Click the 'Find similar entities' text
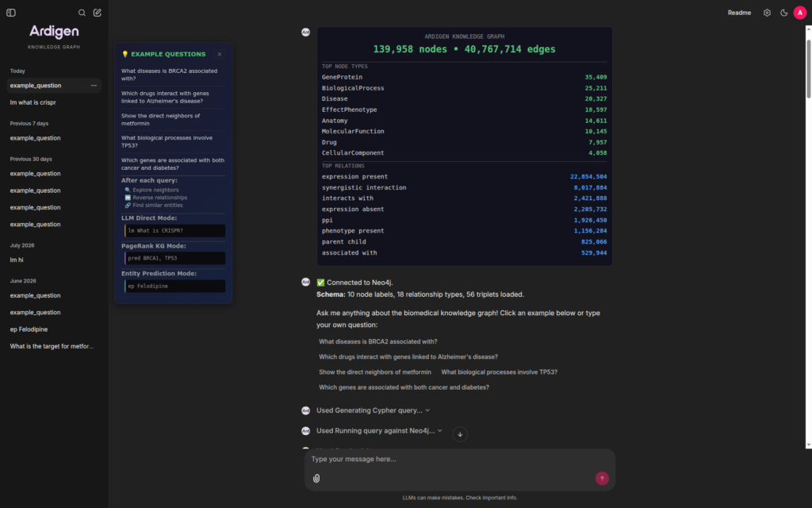Screen dimensions: 812x508 pos(158,206)
